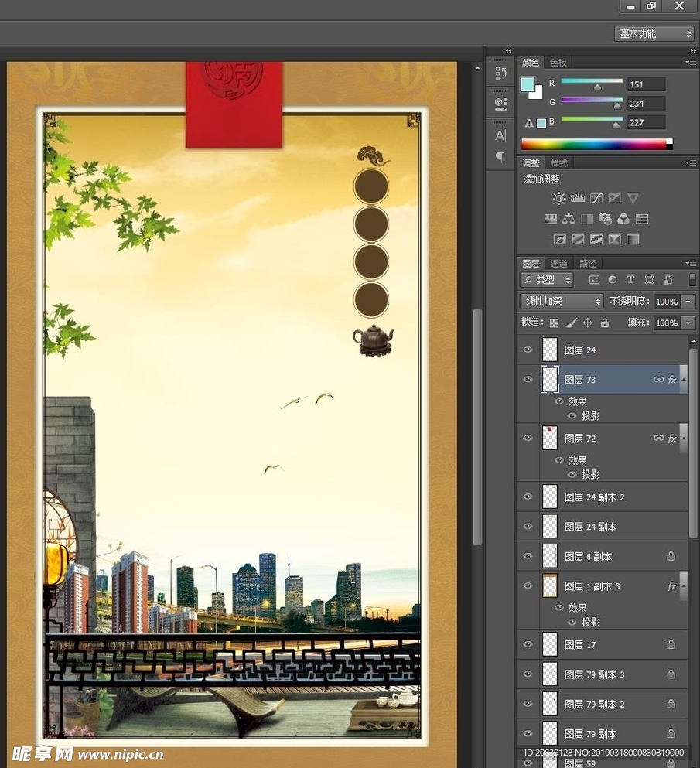Enable lock image pixels brush icon
The image size is (700, 768).
571,323
